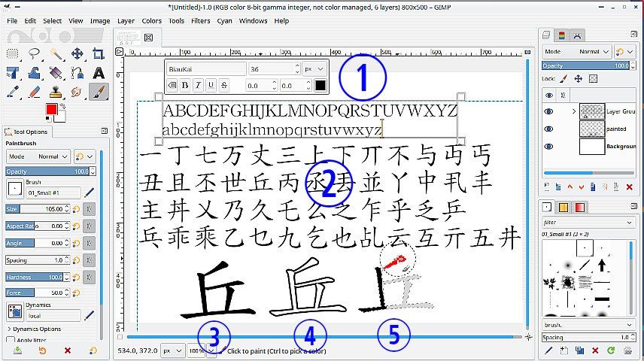Open status bar px unit dropdown

click(172, 350)
